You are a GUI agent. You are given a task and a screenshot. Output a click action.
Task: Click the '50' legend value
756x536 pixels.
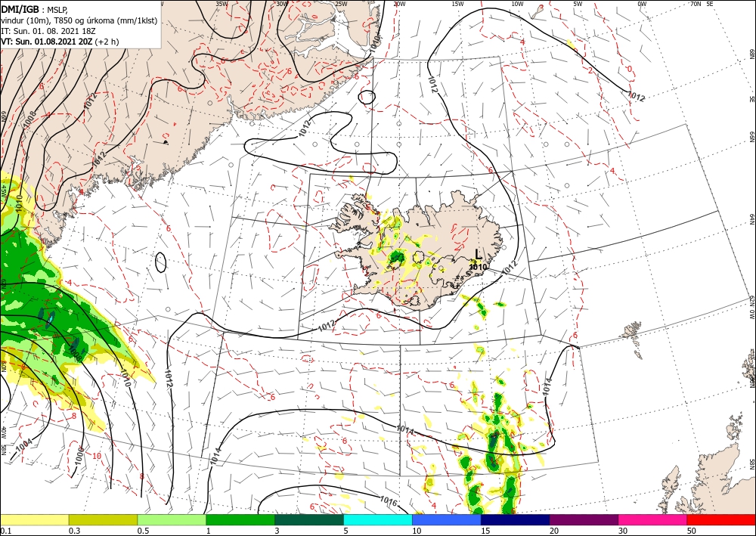tap(692, 531)
